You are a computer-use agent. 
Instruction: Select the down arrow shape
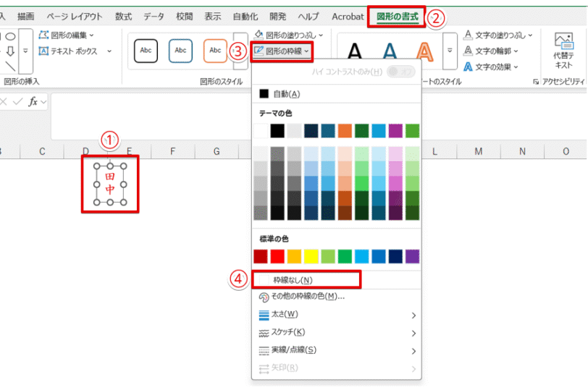point(10,51)
